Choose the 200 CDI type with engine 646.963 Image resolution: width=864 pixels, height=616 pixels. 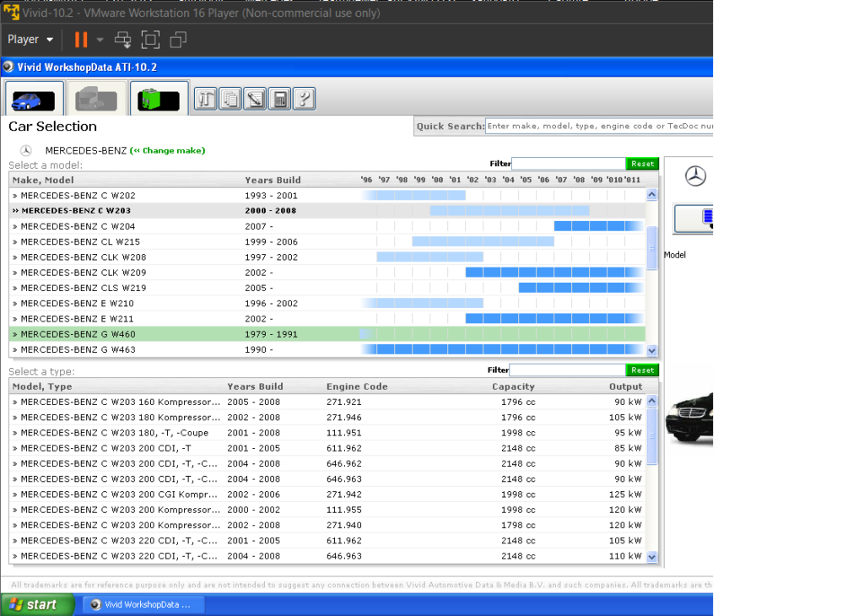(x=327, y=479)
